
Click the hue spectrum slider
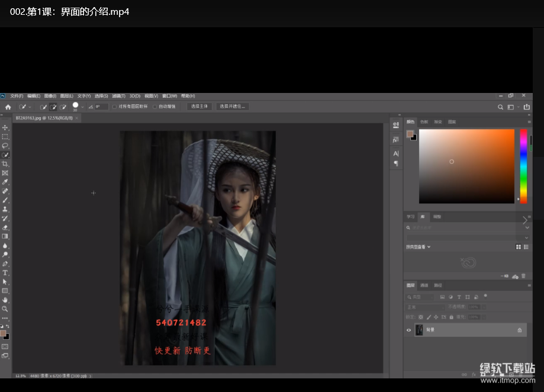(x=523, y=166)
